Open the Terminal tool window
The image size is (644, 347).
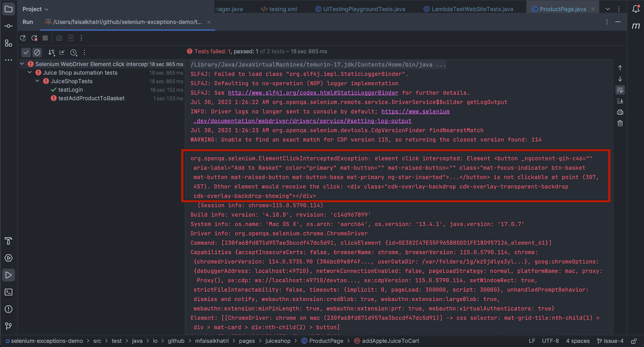click(8, 292)
